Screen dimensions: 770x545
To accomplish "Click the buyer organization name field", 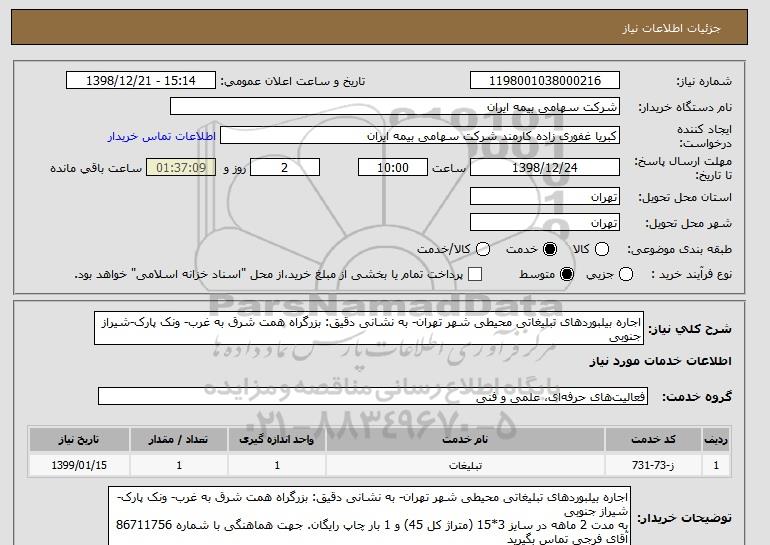I will point(395,107).
